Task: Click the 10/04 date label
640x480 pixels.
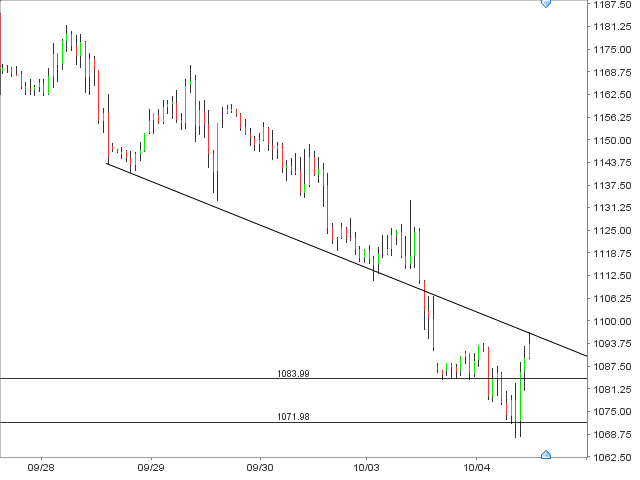Action: [x=476, y=467]
